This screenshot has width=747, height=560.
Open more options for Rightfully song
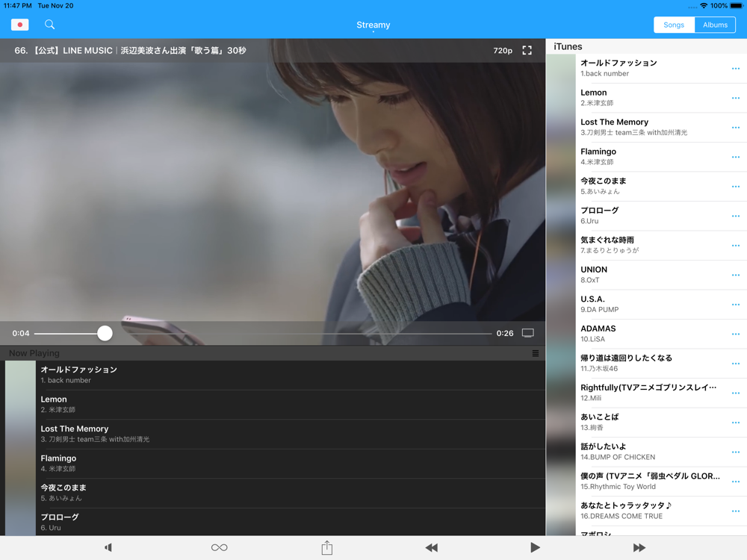coord(736,393)
